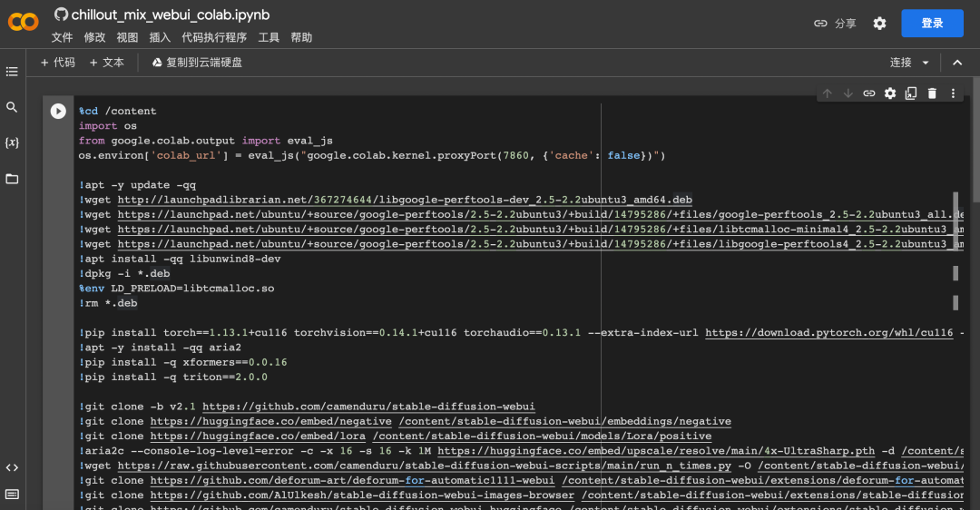The width and height of the screenshot is (980, 510).
Task: Open google-perftools_2.5-2.2ubuntu3_all launchpad link
Action: (x=541, y=214)
